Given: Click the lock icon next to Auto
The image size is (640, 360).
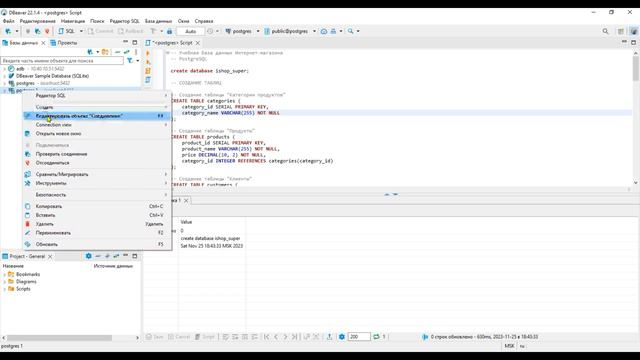Looking at the screenshot, I should click(169, 31).
